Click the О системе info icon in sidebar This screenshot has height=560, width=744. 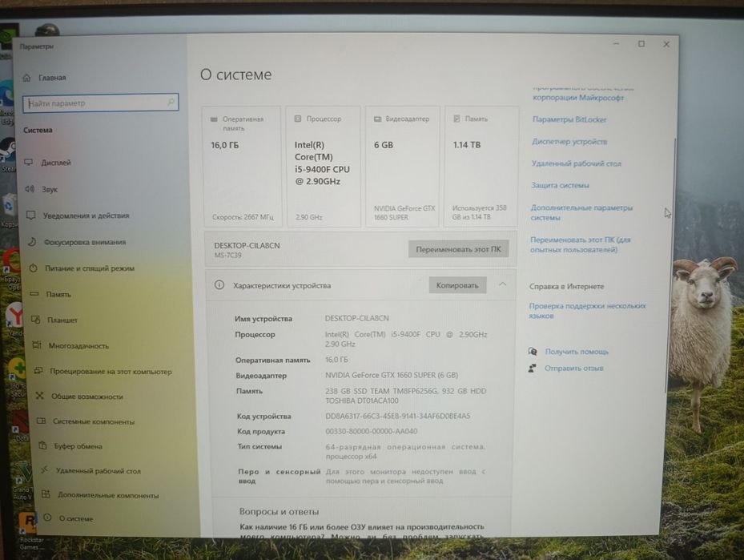tap(47, 518)
